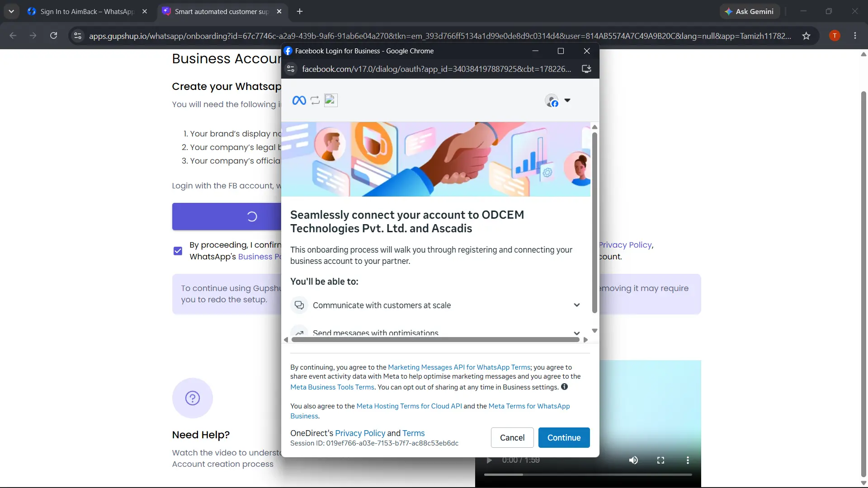Open Meta Business Tools Terms link
Image resolution: width=868 pixels, height=488 pixels.
click(x=332, y=387)
